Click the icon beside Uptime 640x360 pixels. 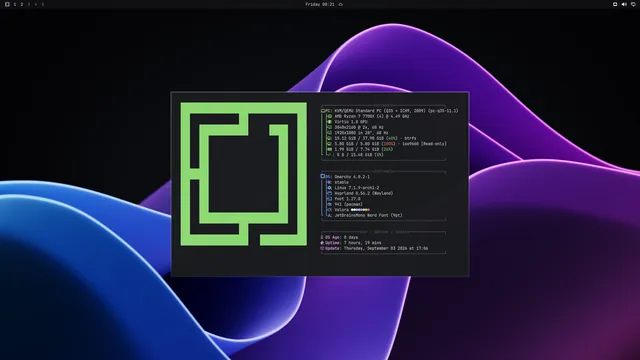(x=322, y=243)
